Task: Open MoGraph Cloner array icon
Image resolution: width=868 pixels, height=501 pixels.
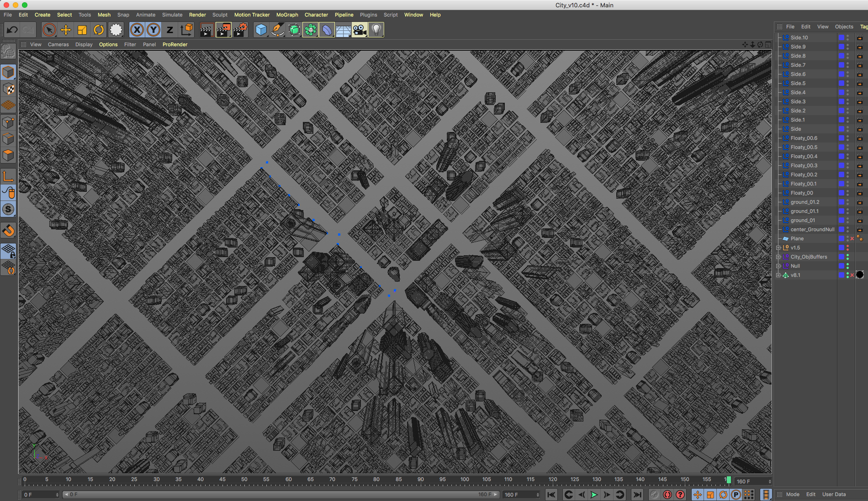Action: tap(310, 30)
